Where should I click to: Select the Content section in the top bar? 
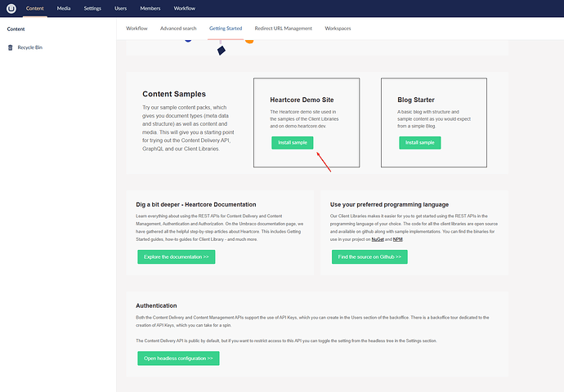[x=35, y=8]
